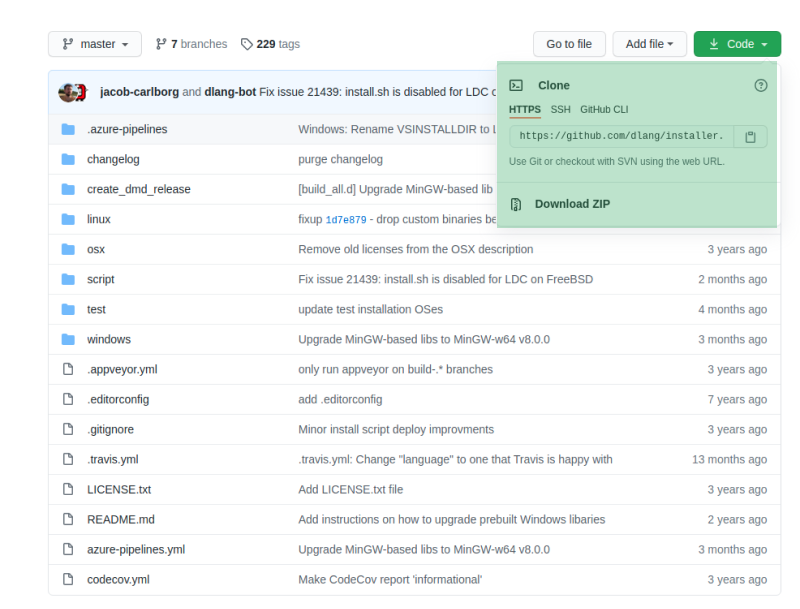Click the codecov.yml file icon

[68, 579]
